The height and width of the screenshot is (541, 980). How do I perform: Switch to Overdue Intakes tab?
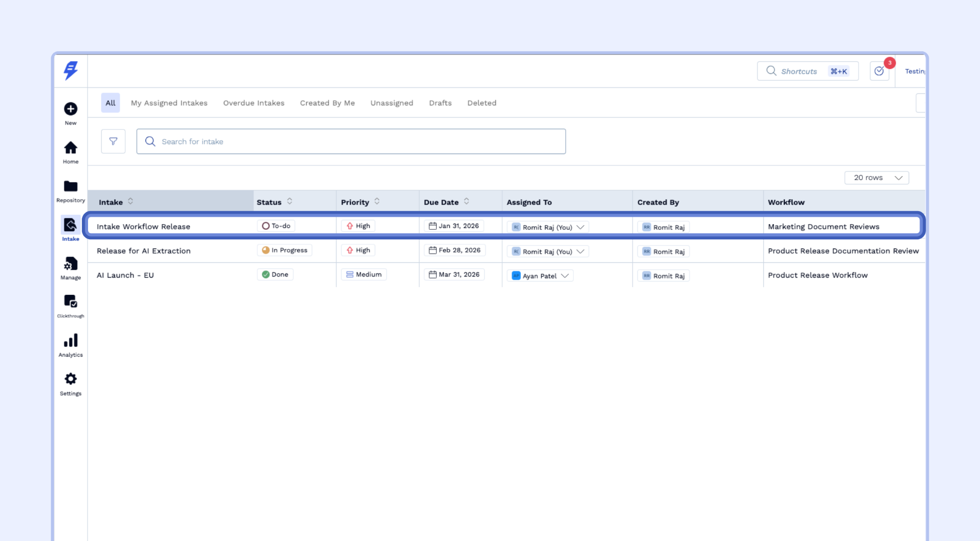point(254,103)
